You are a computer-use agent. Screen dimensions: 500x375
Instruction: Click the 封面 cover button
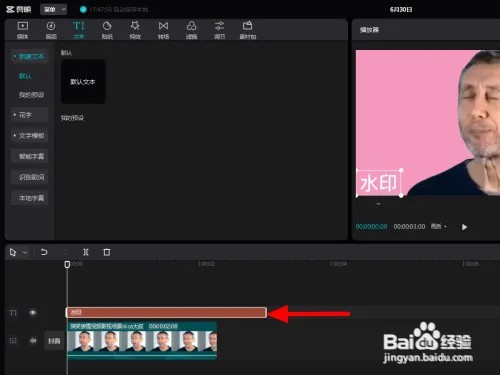click(x=54, y=341)
